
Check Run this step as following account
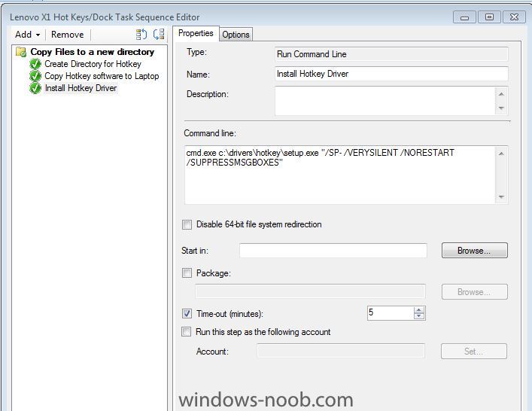(x=187, y=331)
